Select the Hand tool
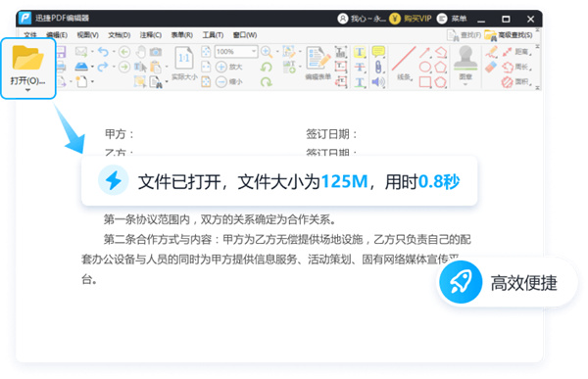This screenshot has height=379, width=588. click(140, 51)
